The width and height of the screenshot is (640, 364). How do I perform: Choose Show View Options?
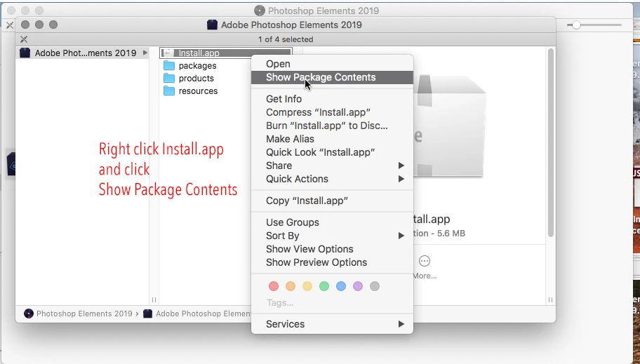tap(332, 250)
